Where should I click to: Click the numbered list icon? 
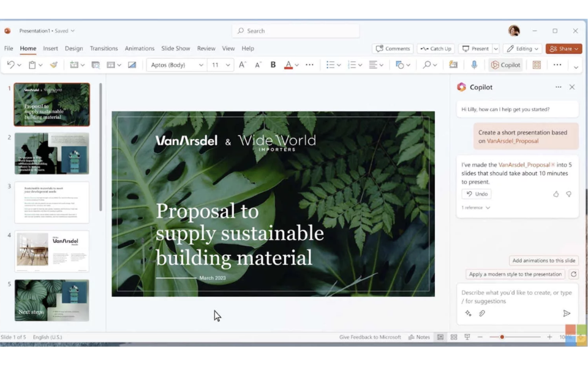click(352, 65)
